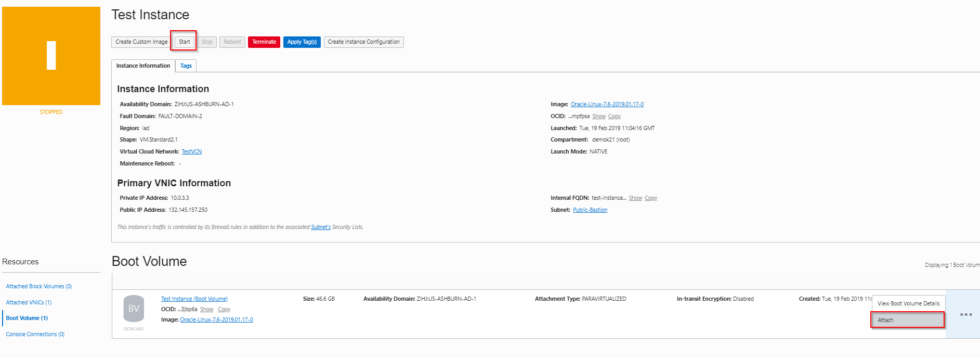Open Console Connections in Resources
This screenshot has height=358, width=980.
click(x=35, y=335)
